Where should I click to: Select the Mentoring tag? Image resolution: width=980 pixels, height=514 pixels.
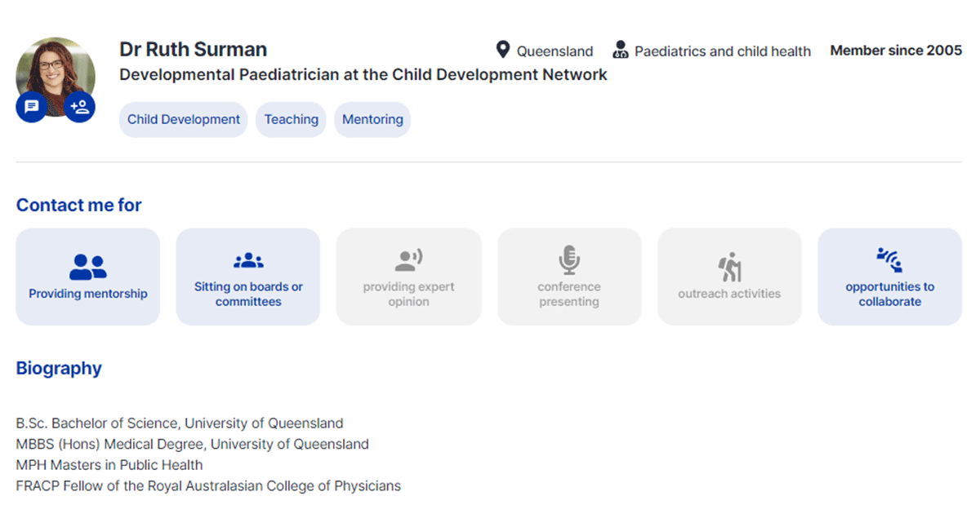(372, 119)
